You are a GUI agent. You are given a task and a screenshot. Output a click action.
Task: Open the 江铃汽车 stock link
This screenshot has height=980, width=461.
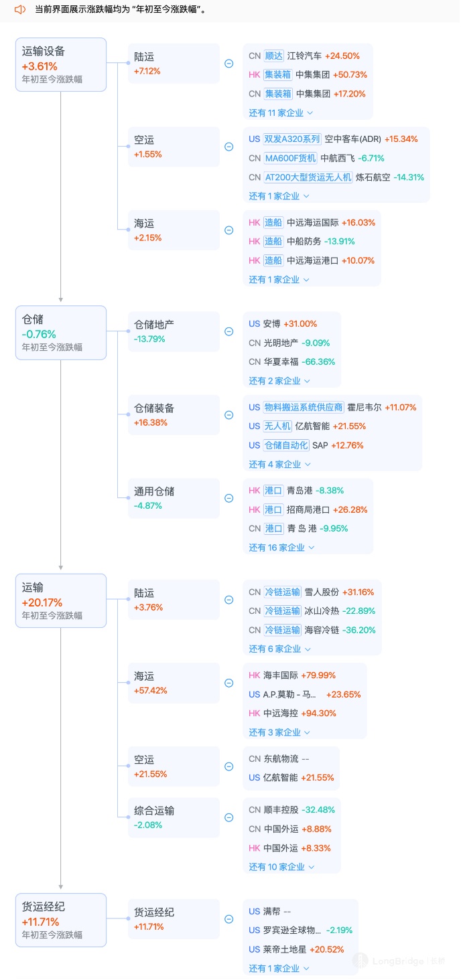304,56
